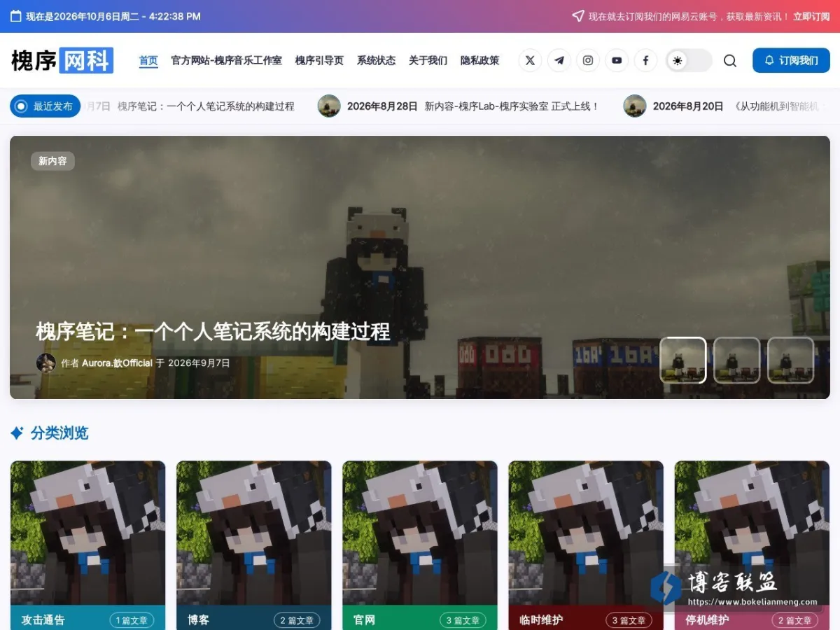Click author name Aurora.歆Official
This screenshot has width=840, height=630.
click(117, 363)
